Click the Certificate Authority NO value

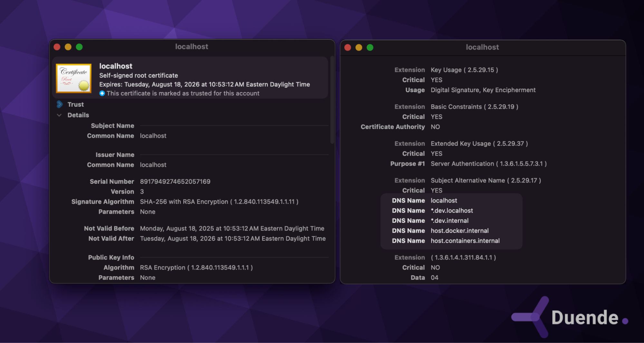(435, 127)
